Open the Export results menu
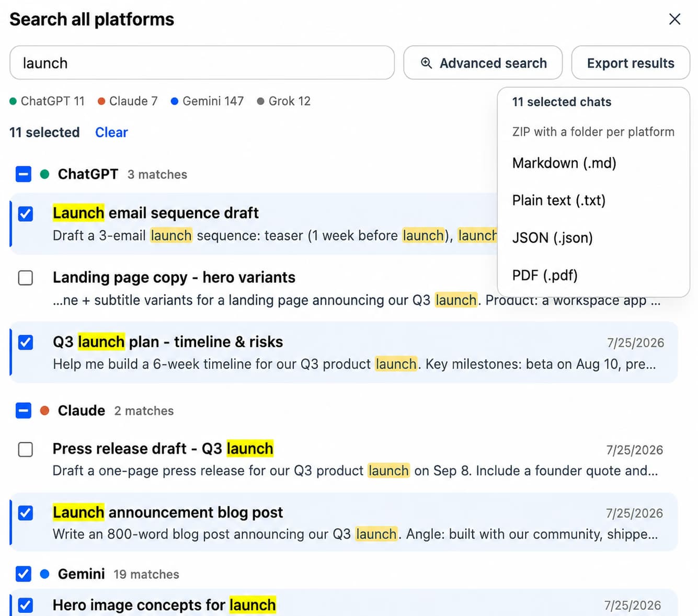 click(x=631, y=63)
